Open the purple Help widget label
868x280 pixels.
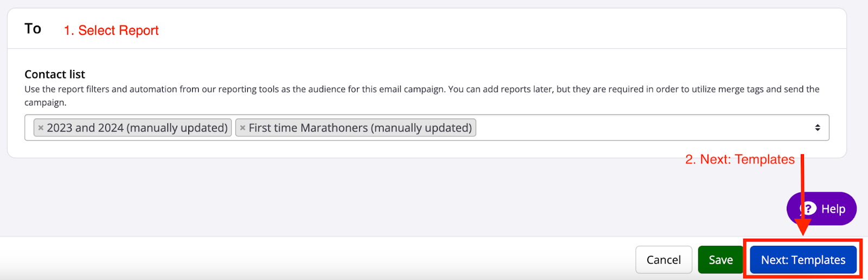point(833,209)
